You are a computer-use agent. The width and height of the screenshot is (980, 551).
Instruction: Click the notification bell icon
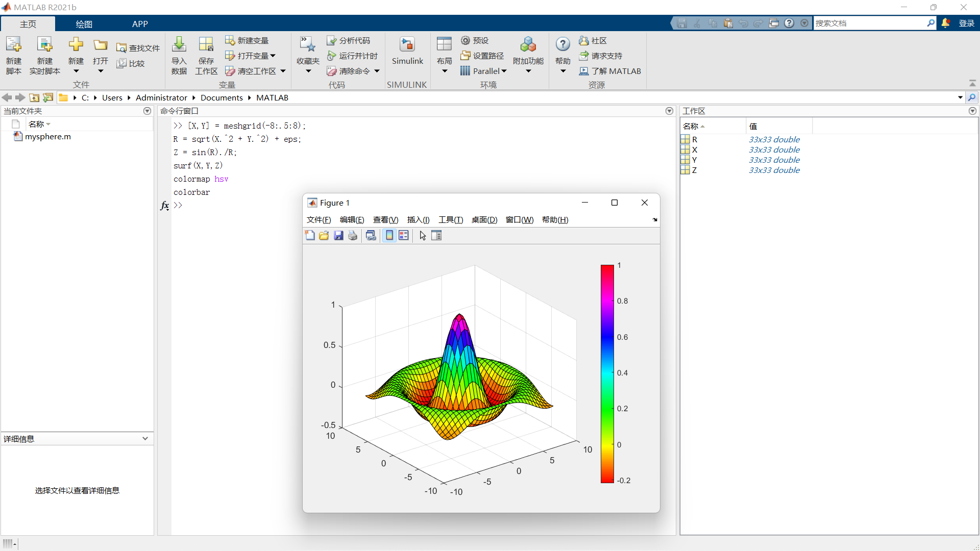(x=946, y=23)
